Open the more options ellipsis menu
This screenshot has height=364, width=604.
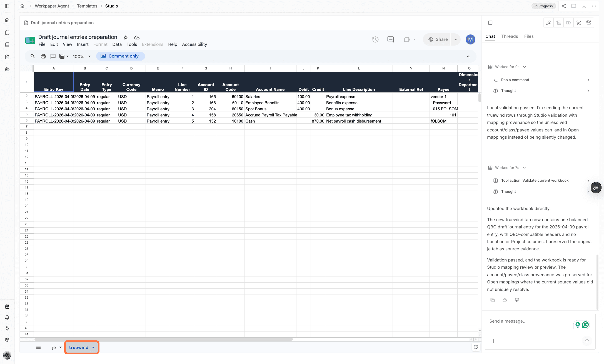[594, 6]
